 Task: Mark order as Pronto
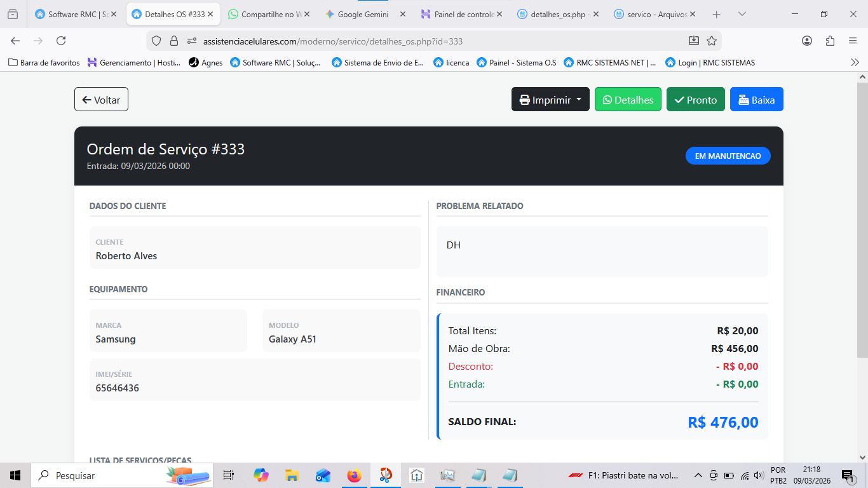click(695, 100)
